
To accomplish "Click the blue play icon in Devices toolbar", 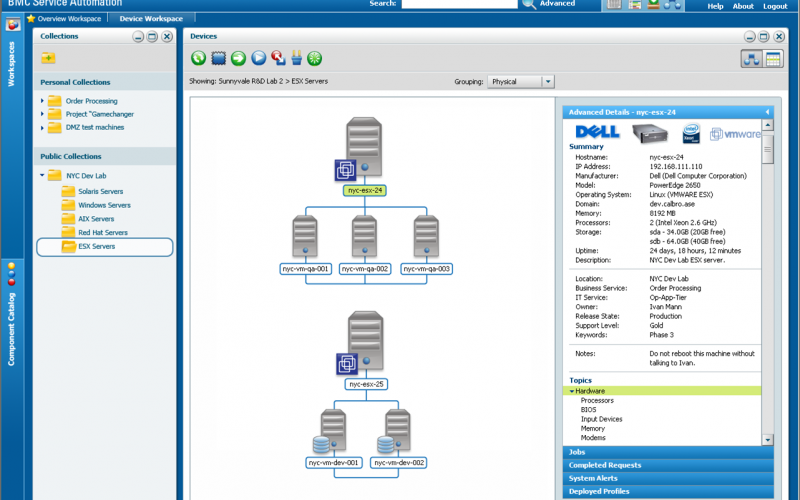I will (x=259, y=58).
